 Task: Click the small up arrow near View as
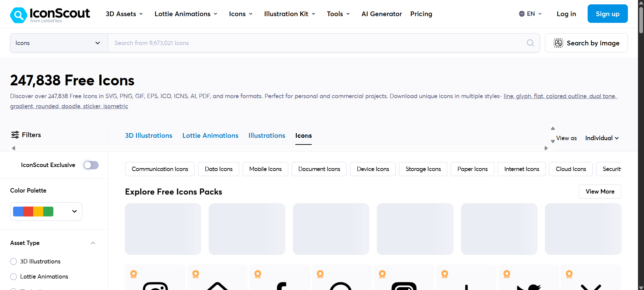tap(553, 128)
